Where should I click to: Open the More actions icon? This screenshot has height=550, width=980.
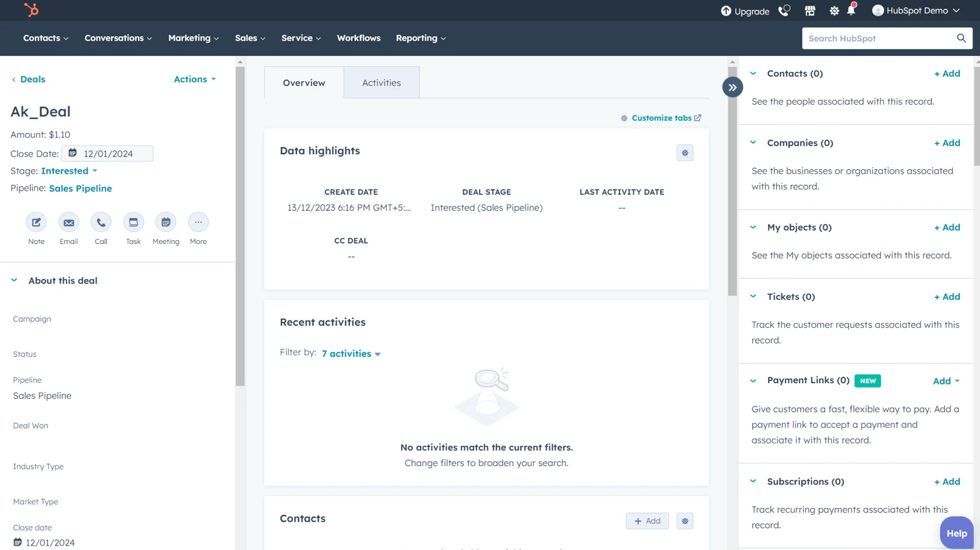point(198,222)
